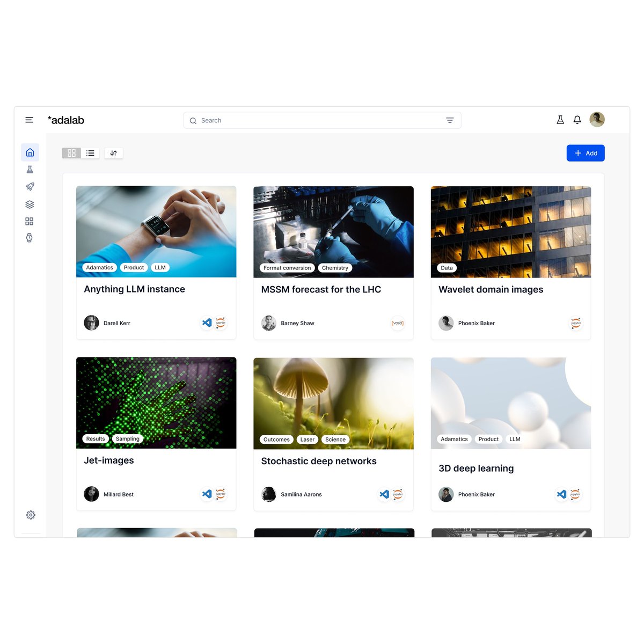The width and height of the screenshot is (644, 644).
Task: Switch to grid view
Action: coord(71,153)
